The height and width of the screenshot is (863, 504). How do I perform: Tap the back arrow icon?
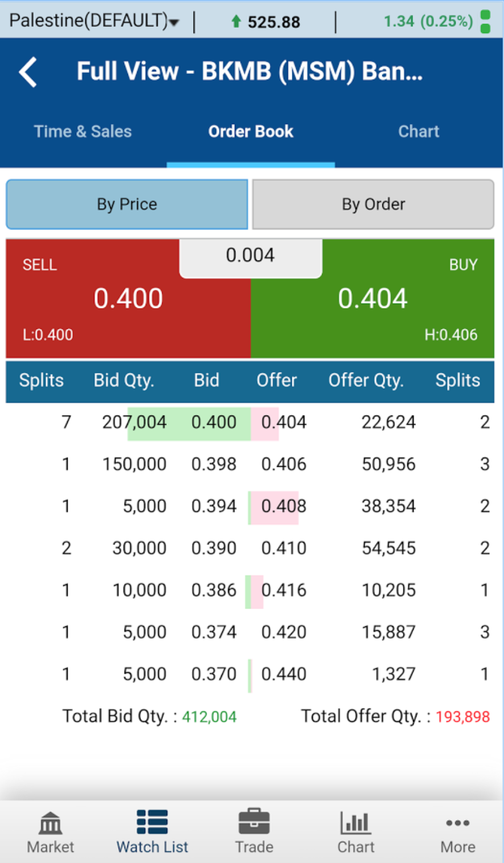[x=28, y=72]
